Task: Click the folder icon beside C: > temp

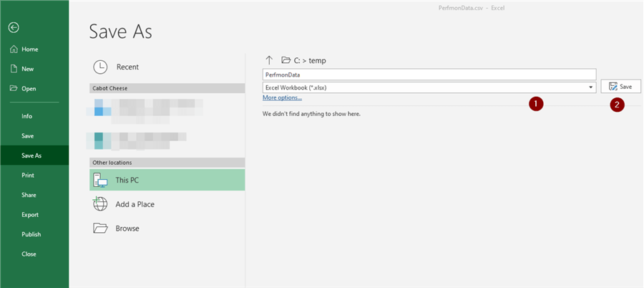Action: tap(286, 60)
